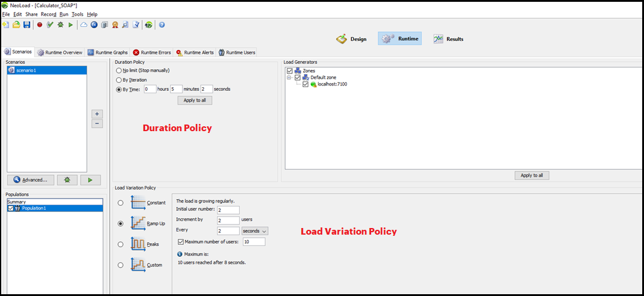Screen dimensions: 644x296
Task: Open help with the blue question icon
Action: (x=162, y=25)
